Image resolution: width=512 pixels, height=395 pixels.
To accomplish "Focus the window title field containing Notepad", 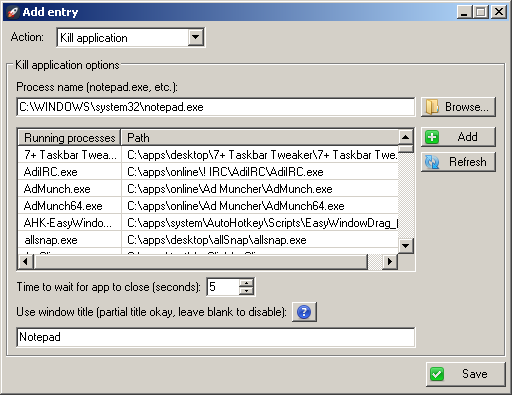I will coord(216,337).
